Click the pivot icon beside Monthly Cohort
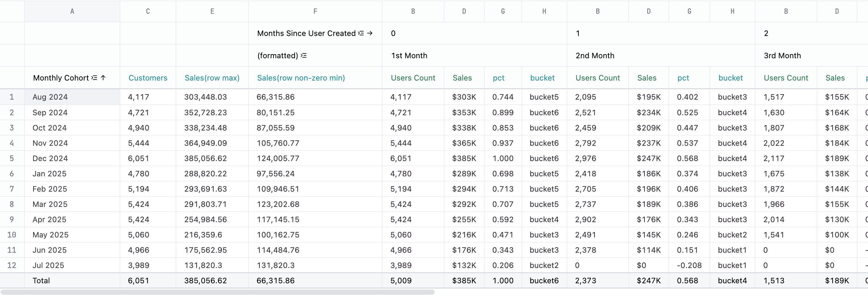 [x=94, y=78]
